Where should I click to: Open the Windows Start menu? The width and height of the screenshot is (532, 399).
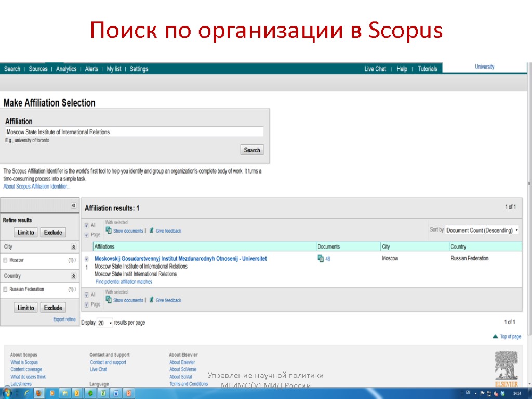(x=7, y=393)
